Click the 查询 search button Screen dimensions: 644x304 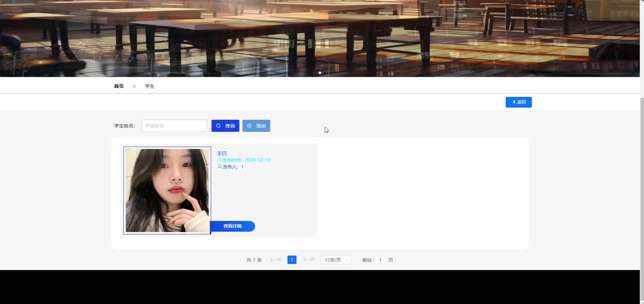[x=225, y=126]
